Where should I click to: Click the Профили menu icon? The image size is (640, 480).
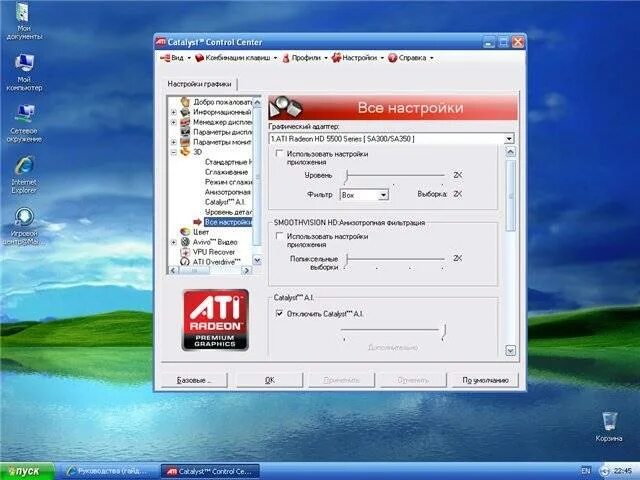tap(286, 58)
